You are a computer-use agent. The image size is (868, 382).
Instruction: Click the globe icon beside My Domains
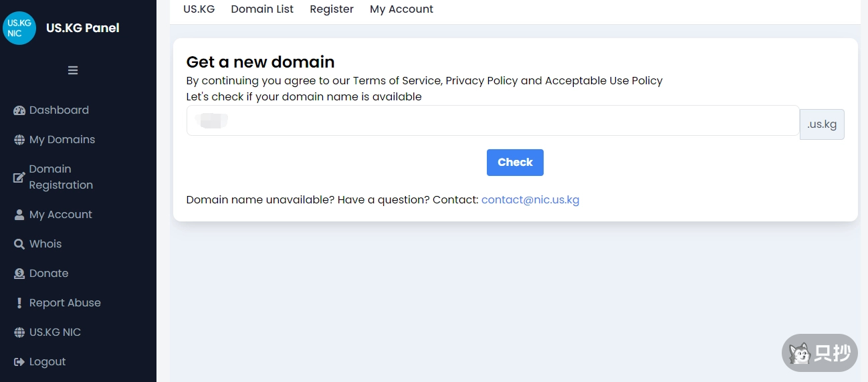point(19,140)
